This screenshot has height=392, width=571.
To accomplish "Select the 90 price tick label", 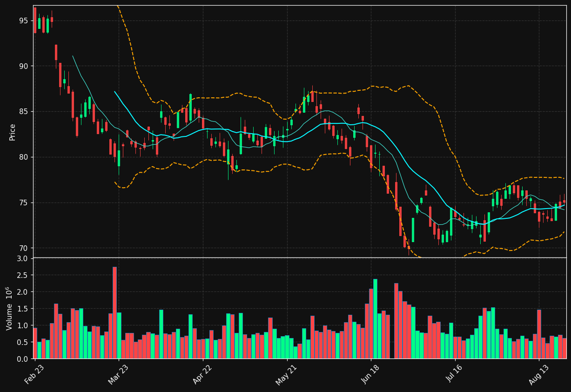I will pos(24,66).
